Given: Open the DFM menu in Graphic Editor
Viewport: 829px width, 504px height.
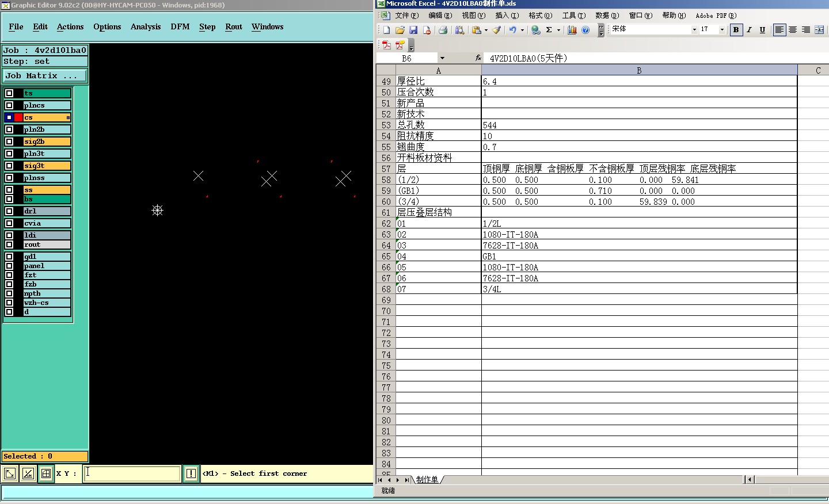Looking at the screenshot, I should [x=180, y=26].
